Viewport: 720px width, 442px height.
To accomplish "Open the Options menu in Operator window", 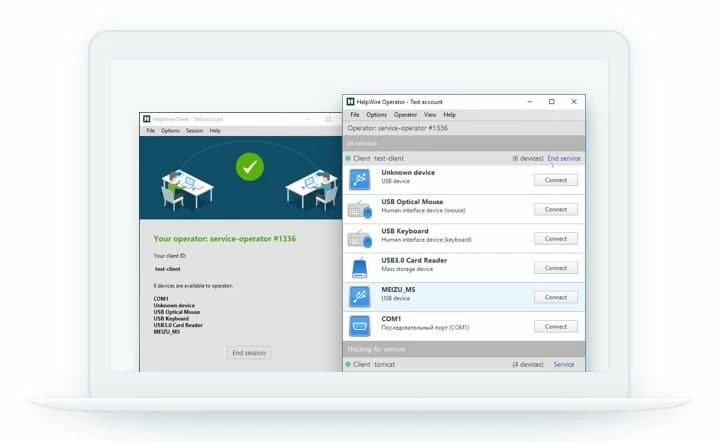I will (x=377, y=115).
